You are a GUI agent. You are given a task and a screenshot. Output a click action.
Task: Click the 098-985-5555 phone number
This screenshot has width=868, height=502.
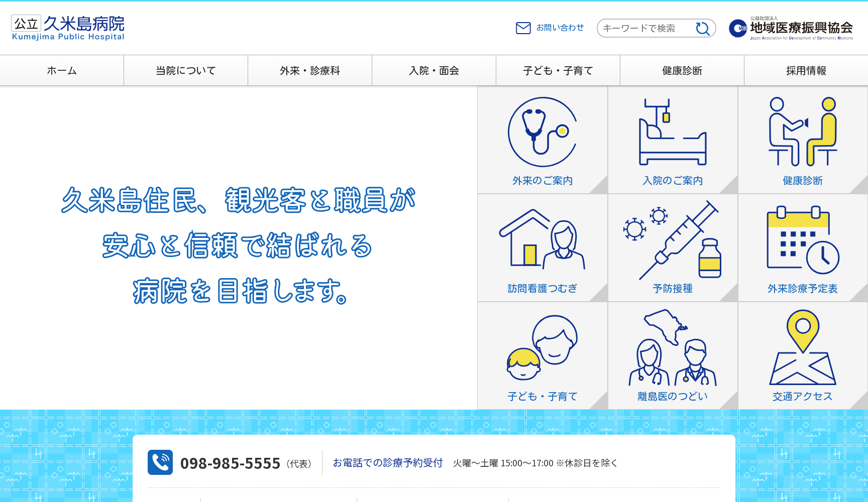(x=231, y=463)
